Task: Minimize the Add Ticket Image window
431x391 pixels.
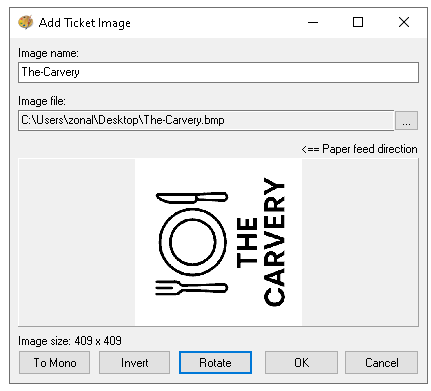Action: point(313,23)
